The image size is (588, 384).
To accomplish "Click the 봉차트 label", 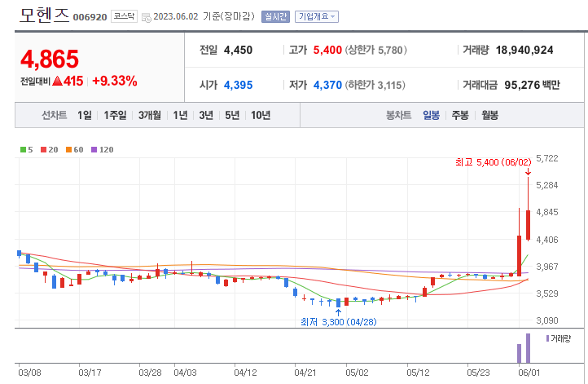I will 398,115.
